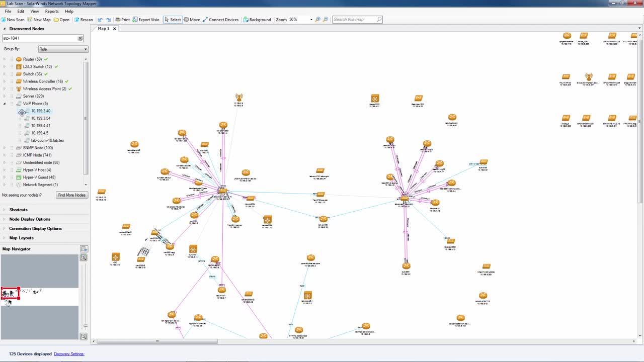Expand the Router group
This screenshot has height=362, width=644.
(4, 59)
